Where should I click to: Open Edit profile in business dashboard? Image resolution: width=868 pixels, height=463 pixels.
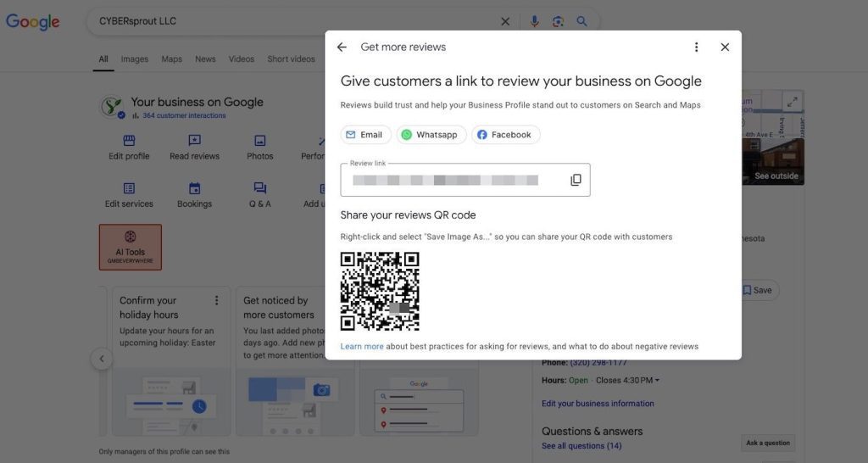(129, 148)
